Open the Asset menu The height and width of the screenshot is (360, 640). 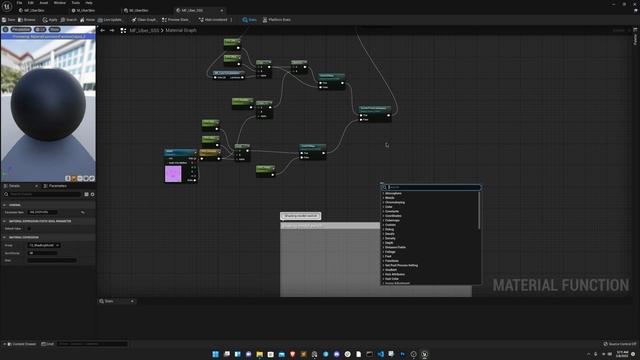click(x=44, y=3)
